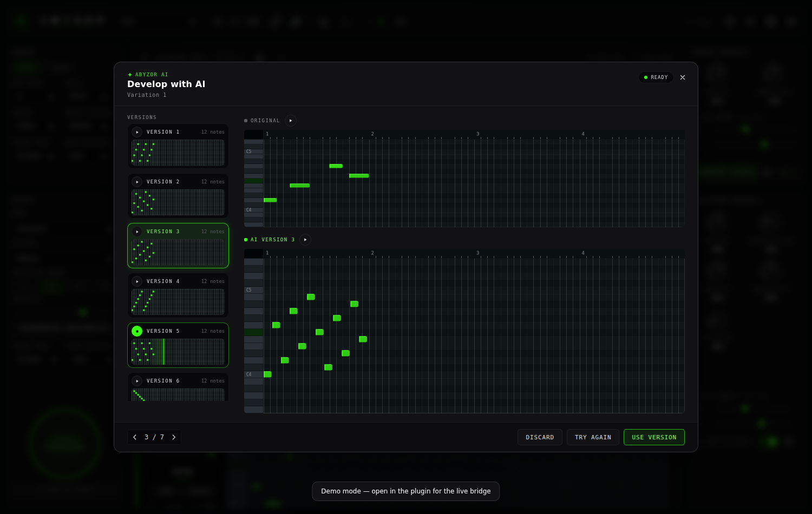Play Version 2 preview
812x514 pixels.
[x=137, y=182]
